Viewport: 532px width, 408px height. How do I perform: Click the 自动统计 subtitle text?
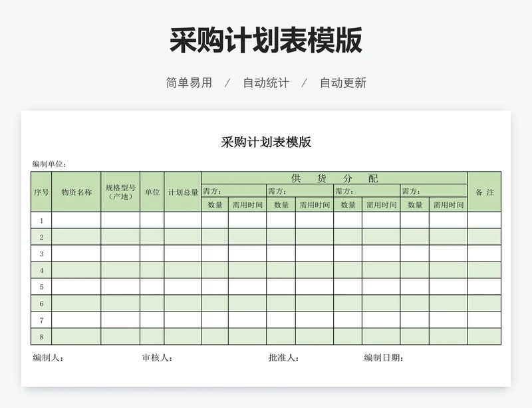coord(266,83)
